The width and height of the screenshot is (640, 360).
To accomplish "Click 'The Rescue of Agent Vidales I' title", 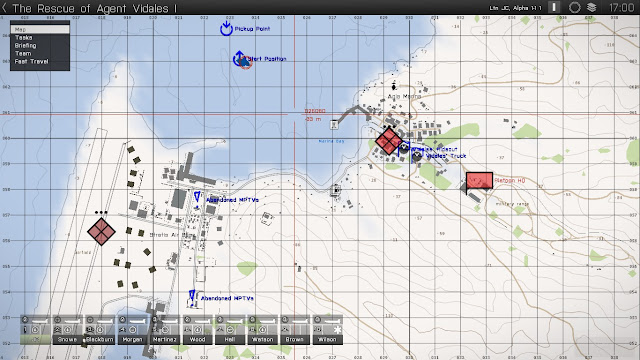I will [95, 8].
